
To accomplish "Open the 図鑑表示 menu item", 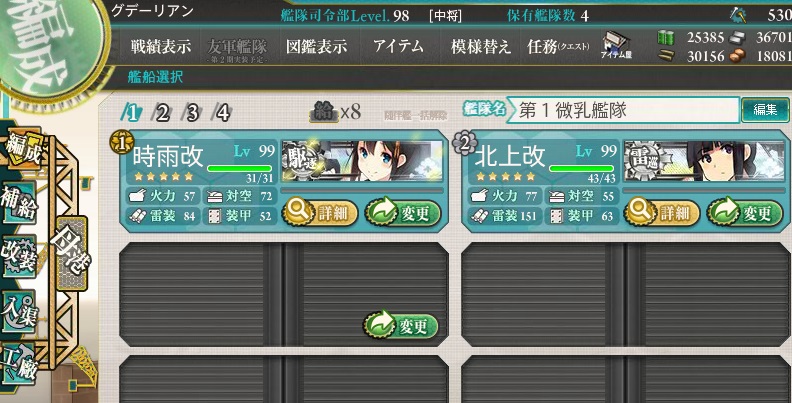I will pos(317,46).
